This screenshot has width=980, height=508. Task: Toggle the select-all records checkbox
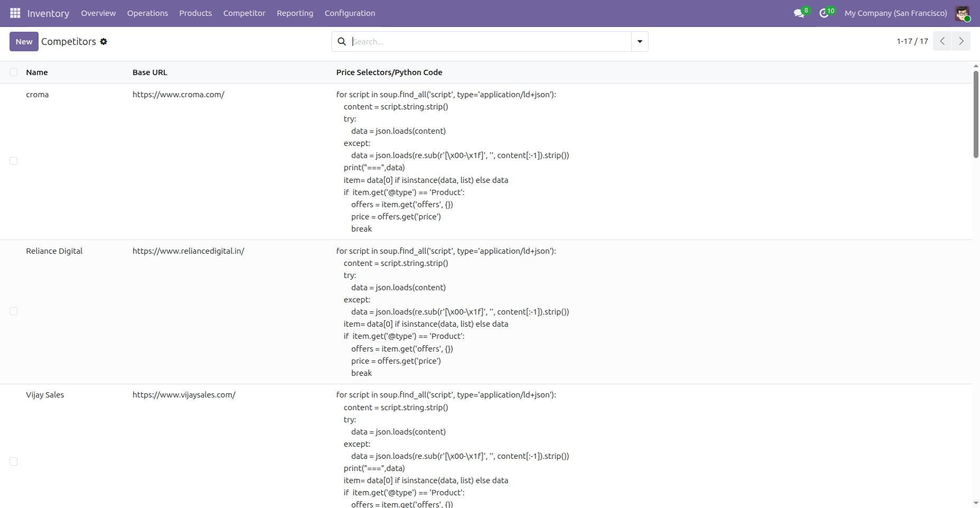click(14, 72)
